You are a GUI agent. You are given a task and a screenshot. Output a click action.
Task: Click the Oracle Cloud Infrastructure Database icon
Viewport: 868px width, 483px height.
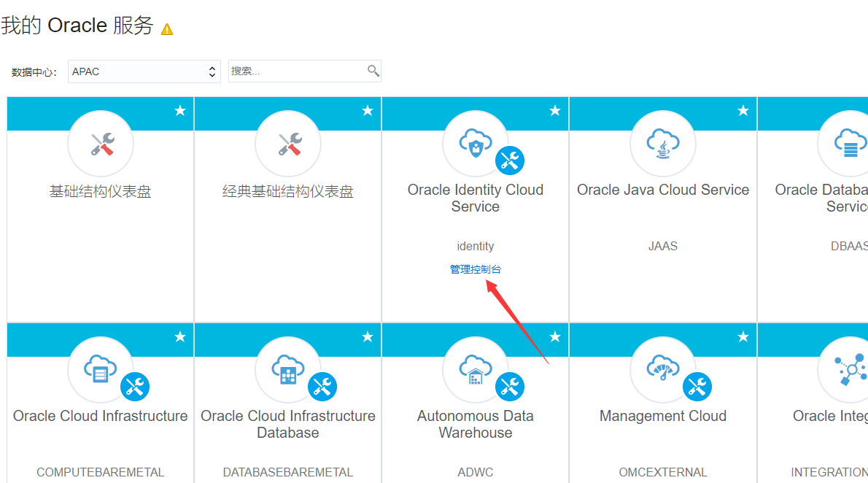[288, 369]
